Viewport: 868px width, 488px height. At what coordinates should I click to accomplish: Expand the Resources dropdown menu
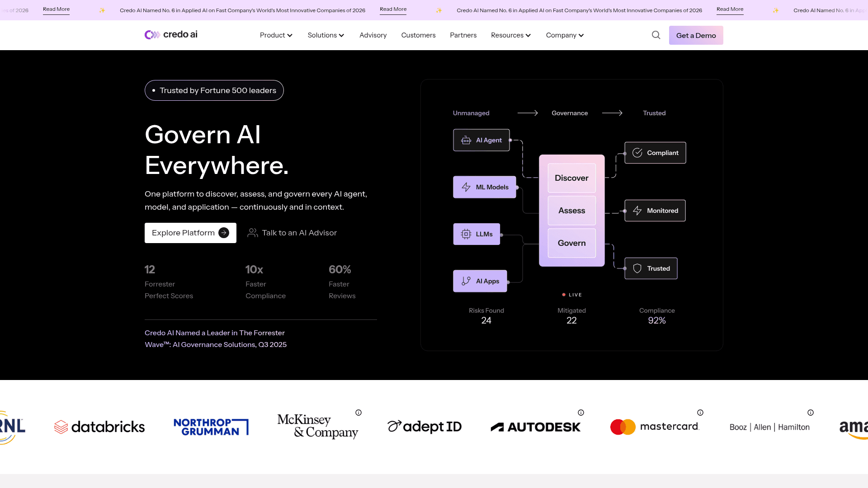(511, 35)
